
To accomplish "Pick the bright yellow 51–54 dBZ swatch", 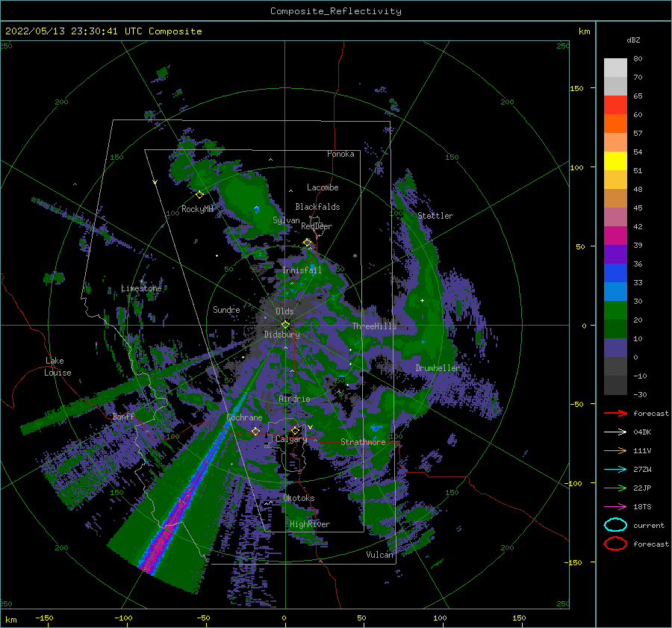I will click(x=615, y=161).
